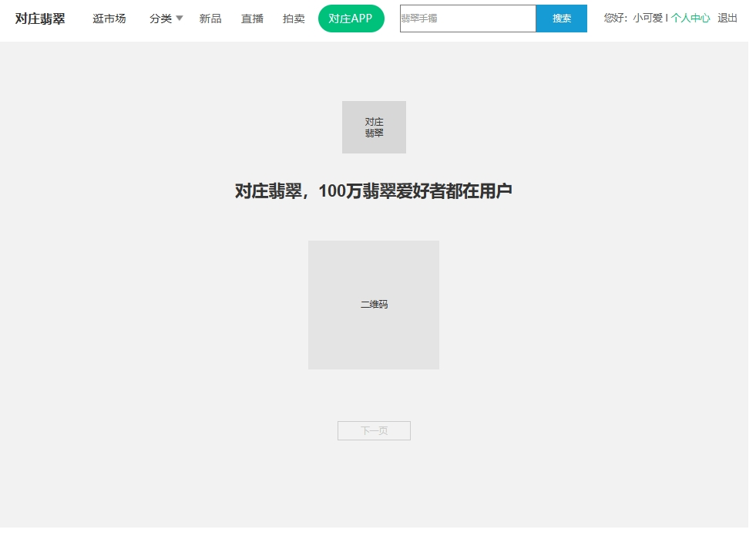Click the 下一页 button
The height and width of the screenshot is (536, 756).
pos(374,431)
